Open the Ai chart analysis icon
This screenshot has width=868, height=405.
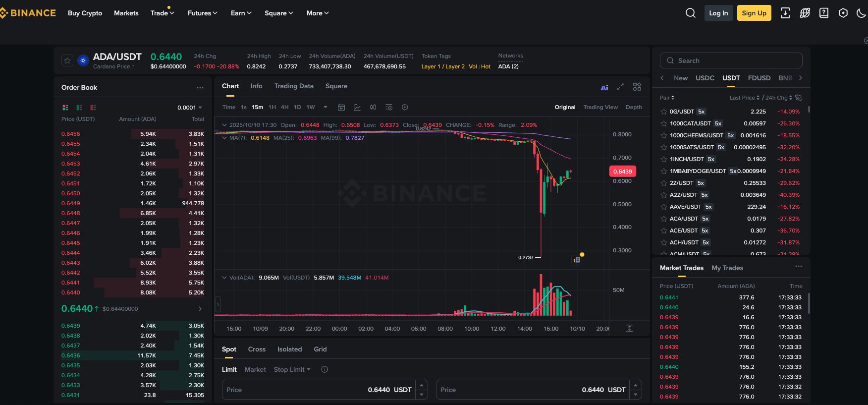(x=604, y=87)
